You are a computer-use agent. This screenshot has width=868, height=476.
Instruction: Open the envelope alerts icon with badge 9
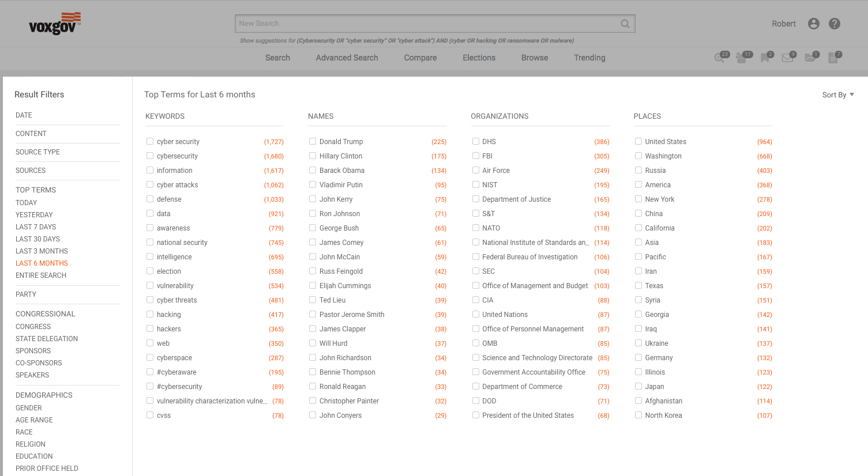787,58
